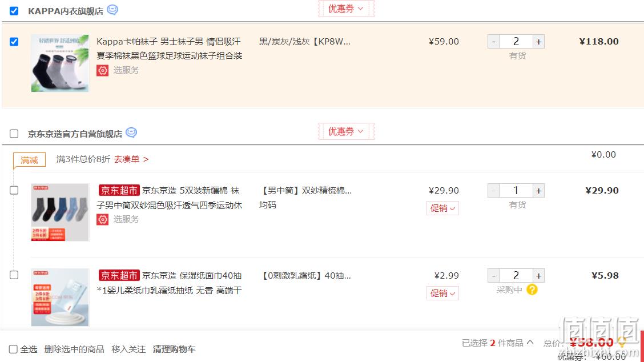Open the 优惠券 dropdown for KAPPA内衣旗舰店

(346, 9)
